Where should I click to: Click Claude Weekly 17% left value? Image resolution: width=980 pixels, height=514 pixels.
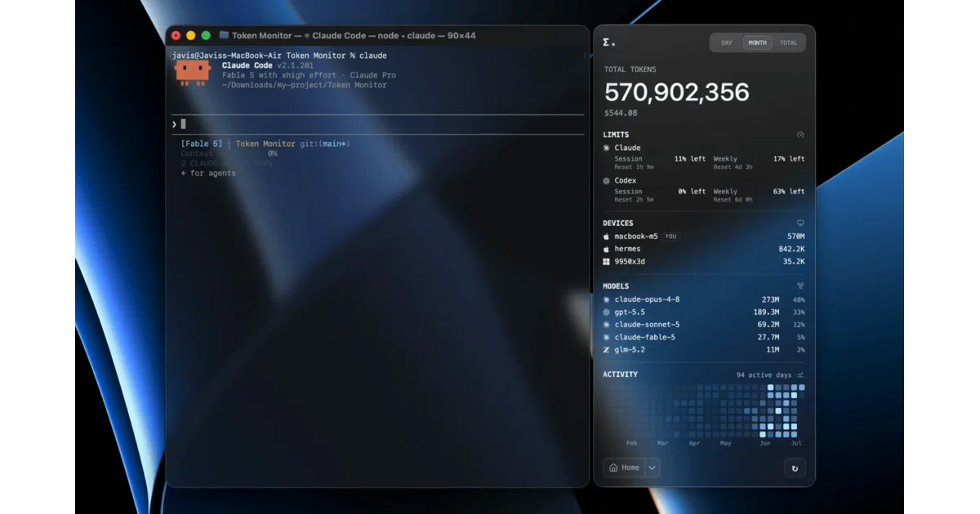click(789, 159)
